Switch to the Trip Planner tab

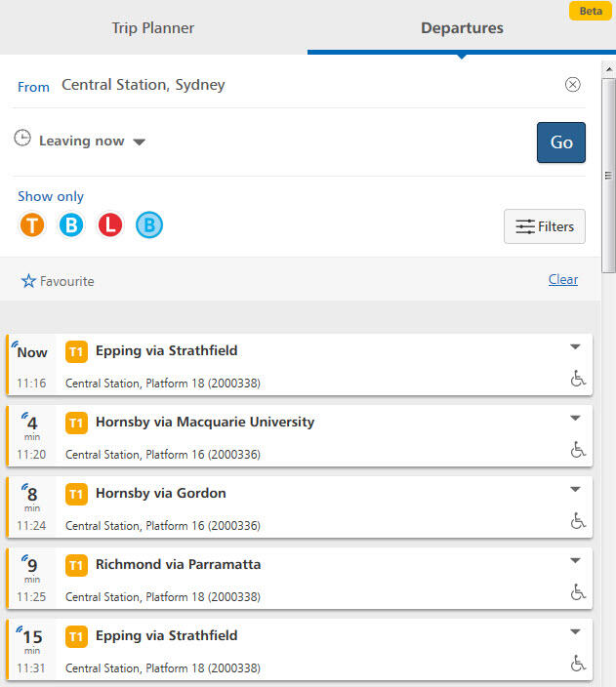(x=153, y=27)
